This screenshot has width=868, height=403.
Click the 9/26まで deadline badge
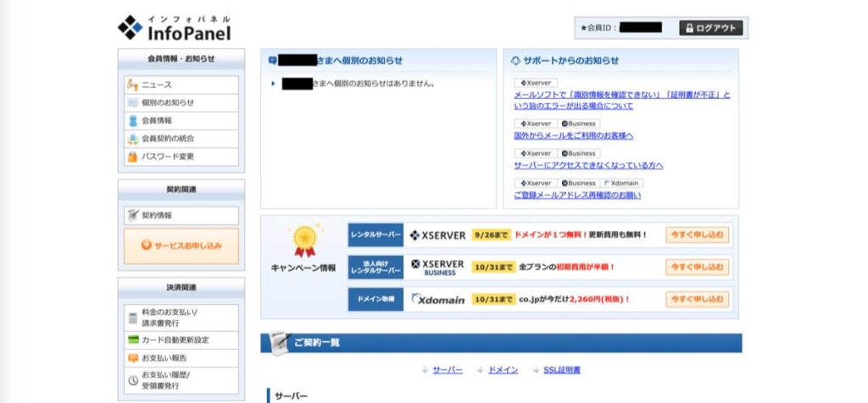tap(491, 235)
